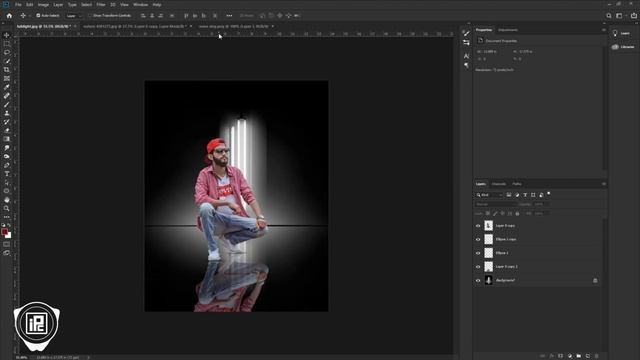Select the Eyedropper tool

7,87
